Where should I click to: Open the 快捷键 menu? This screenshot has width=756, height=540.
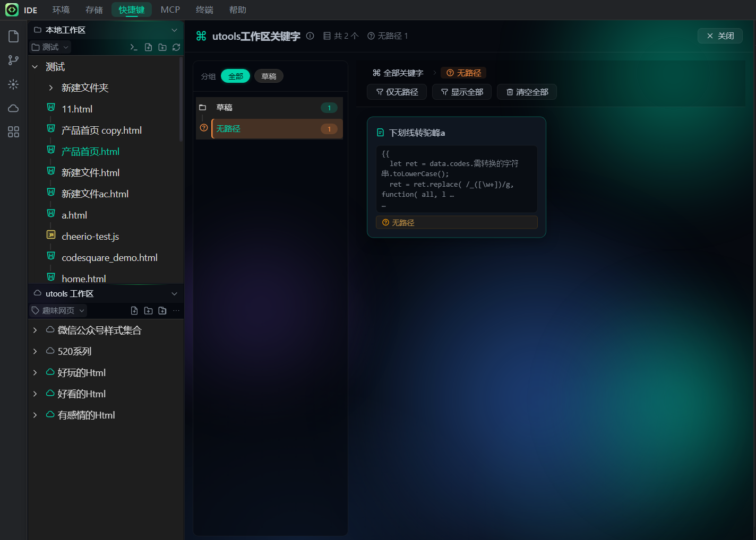(x=132, y=10)
